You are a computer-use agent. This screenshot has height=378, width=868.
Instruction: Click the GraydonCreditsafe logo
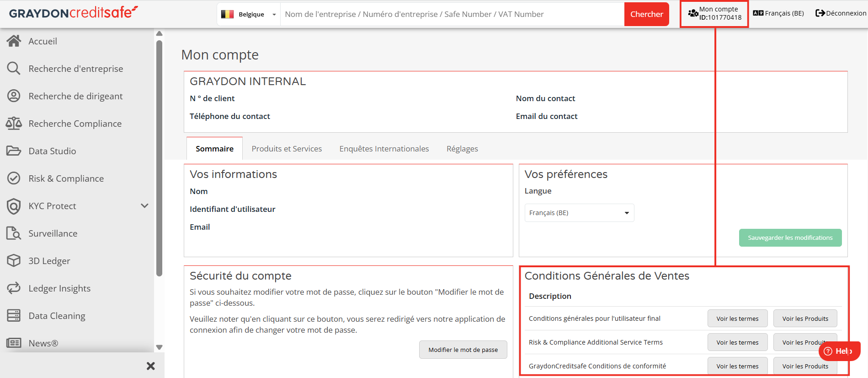(x=73, y=12)
